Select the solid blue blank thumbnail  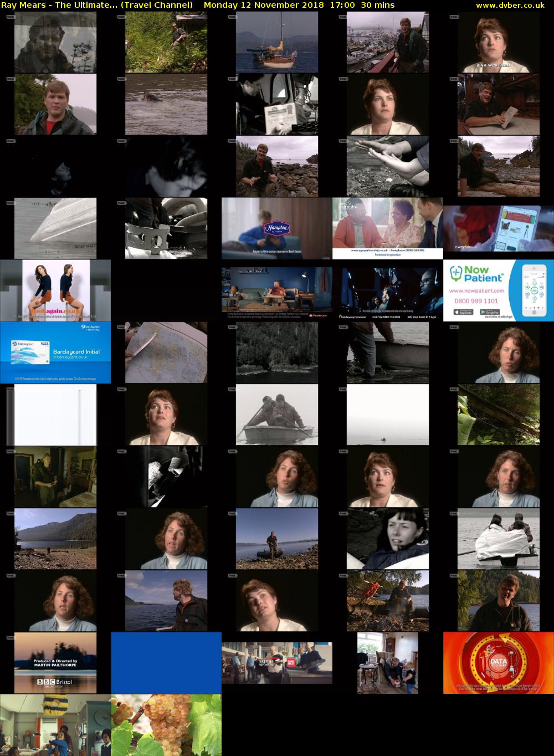coord(166,663)
